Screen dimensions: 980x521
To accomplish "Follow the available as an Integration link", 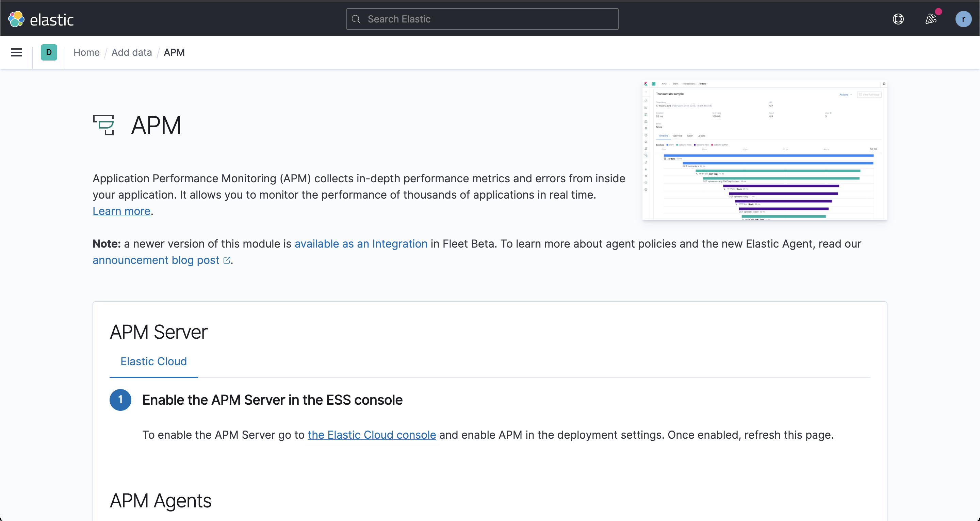I will [361, 244].
